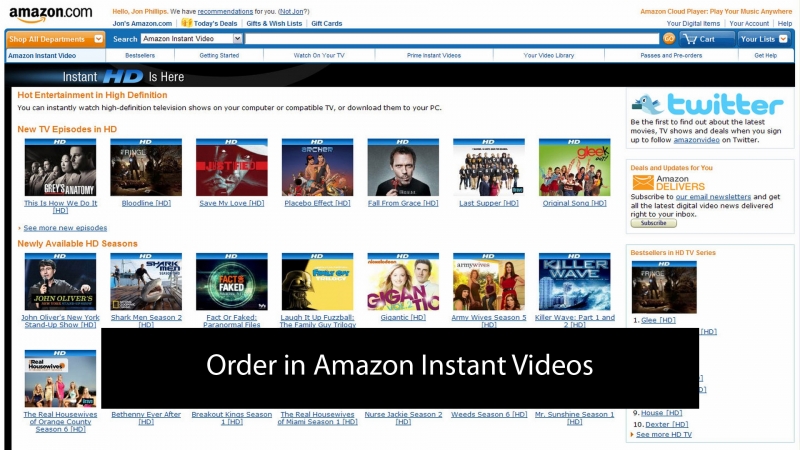
Task: Select the Watch On Your TV tab
Action: [319, 55]
